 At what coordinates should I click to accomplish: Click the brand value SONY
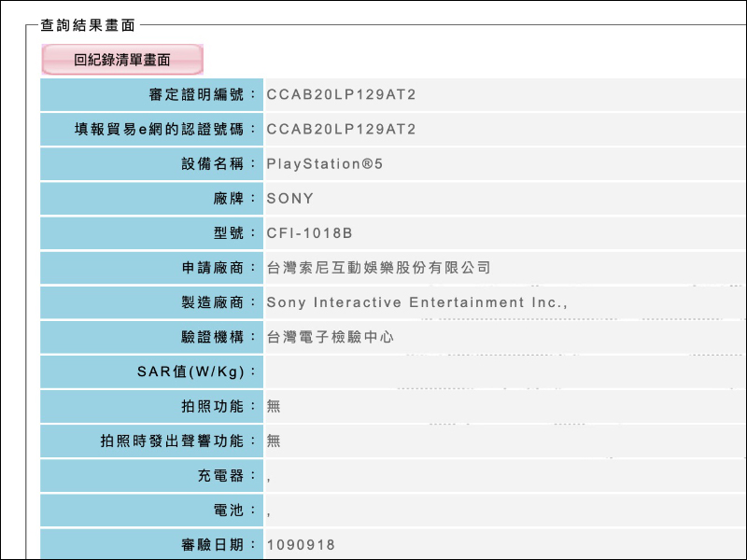click(289, 199)
